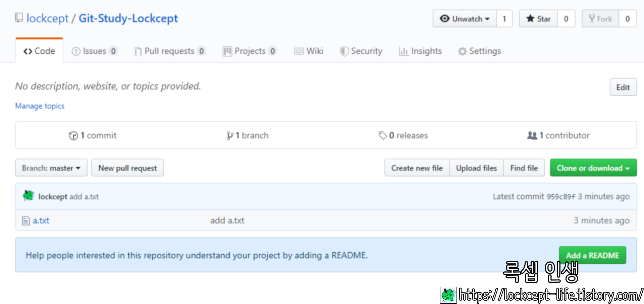Image resolution: width=644 pixels, height=304 pixels.
Task: Click the Fork button
Action: [600, 19]
